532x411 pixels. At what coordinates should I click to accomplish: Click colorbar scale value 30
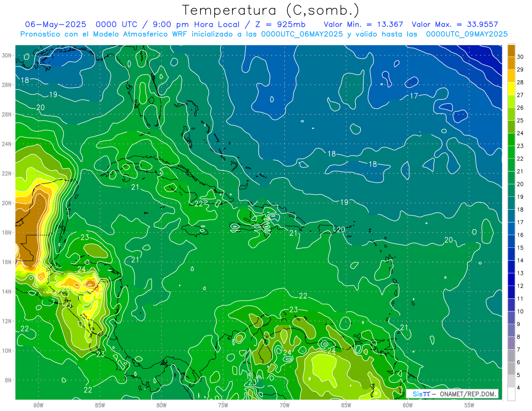[x=520, y=57]
